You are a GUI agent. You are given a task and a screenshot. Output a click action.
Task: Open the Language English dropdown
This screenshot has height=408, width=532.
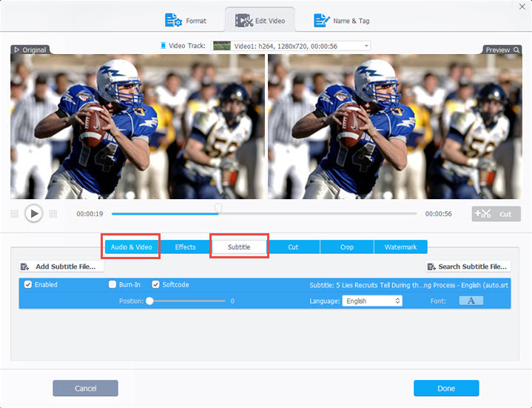[x=372, y=301]
